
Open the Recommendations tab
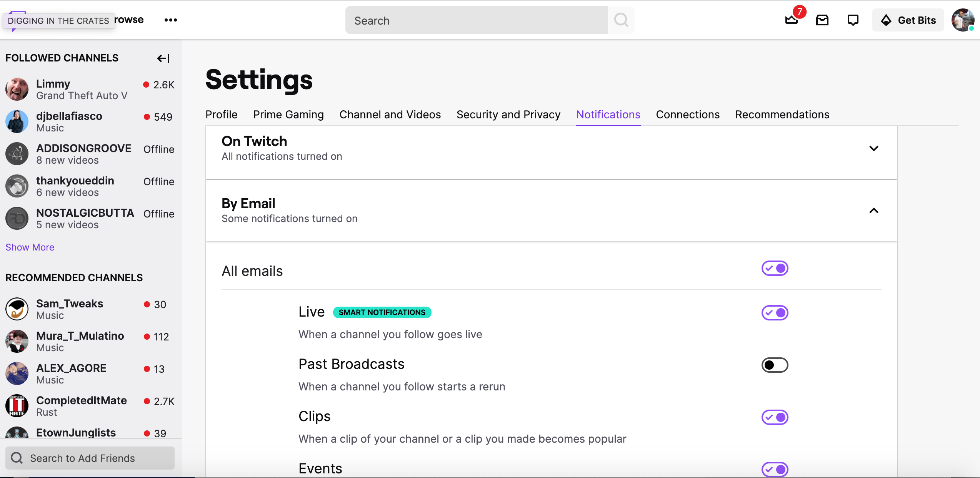(x=782, y=115)
